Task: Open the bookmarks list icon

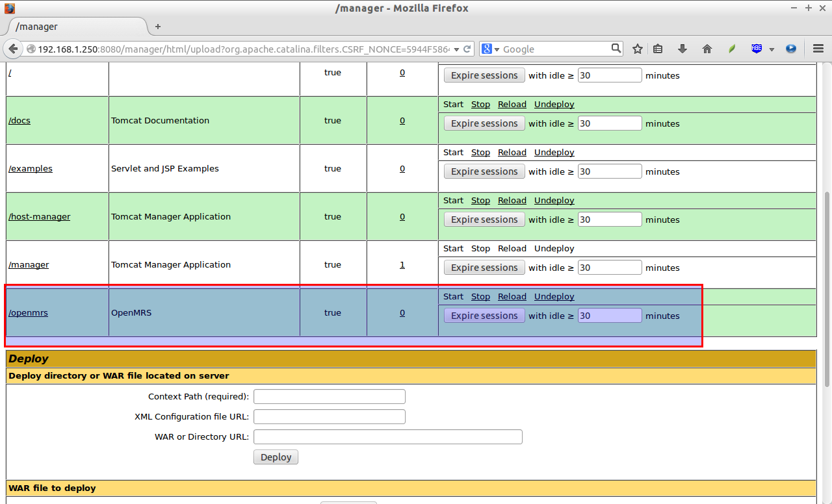Action: (658, 49)
